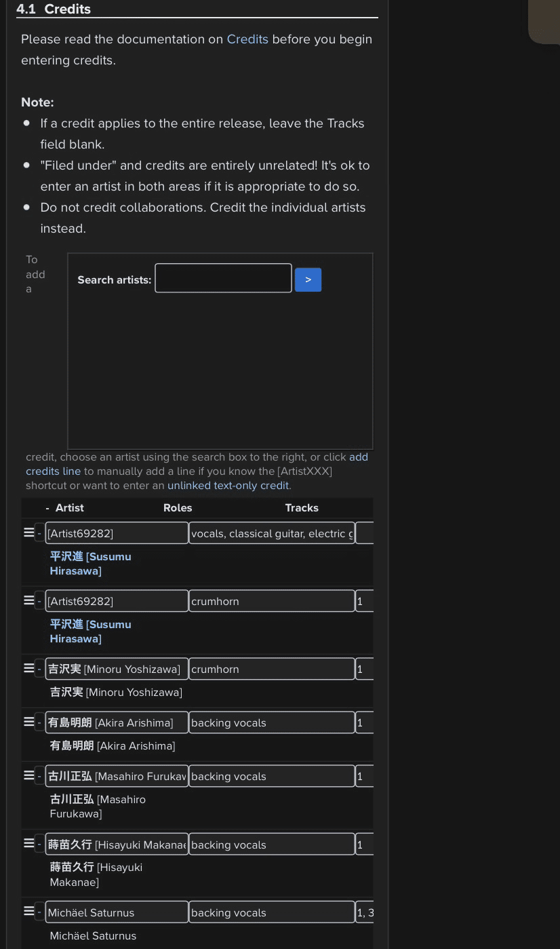Click the drag handle beside Hisayuki Makanae

pos(28,845)
